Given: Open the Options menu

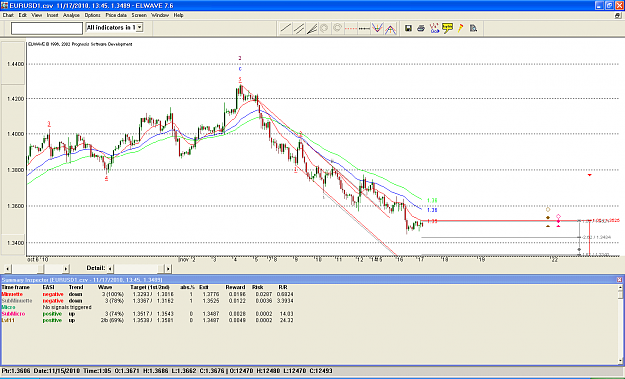Looking at the screenshot, I should point(92,15).
